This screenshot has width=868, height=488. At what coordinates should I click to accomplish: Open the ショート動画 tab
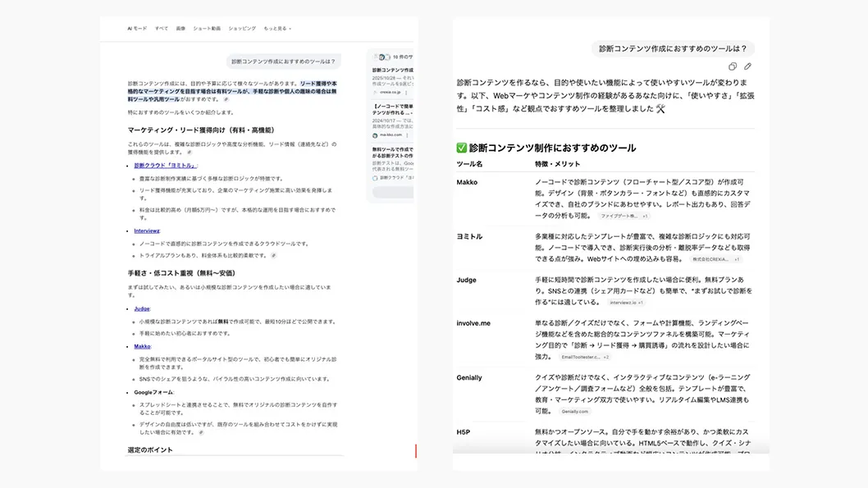point(207,28)
